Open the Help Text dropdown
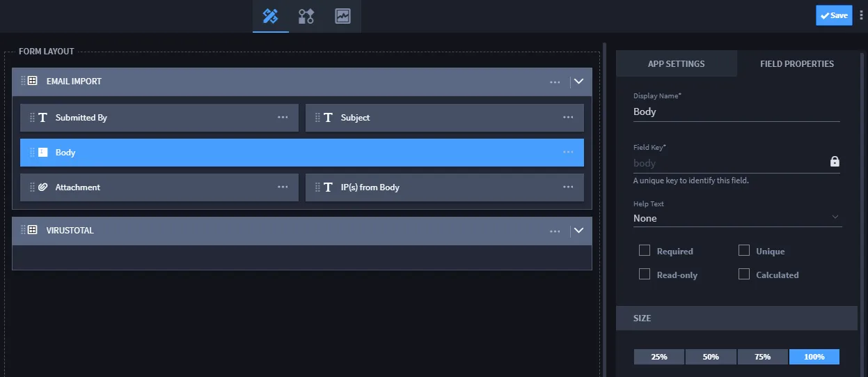 click(x=737, y=218)
